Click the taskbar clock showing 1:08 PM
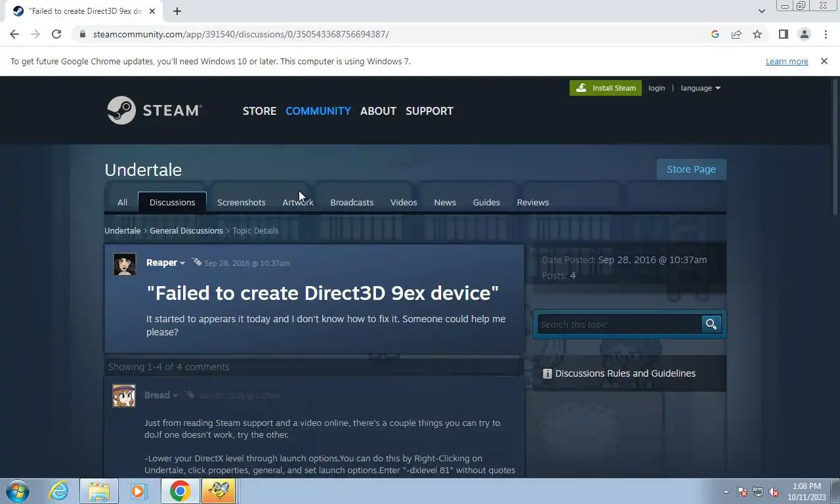Screen dimensions: 840x504 pos(807,492)
